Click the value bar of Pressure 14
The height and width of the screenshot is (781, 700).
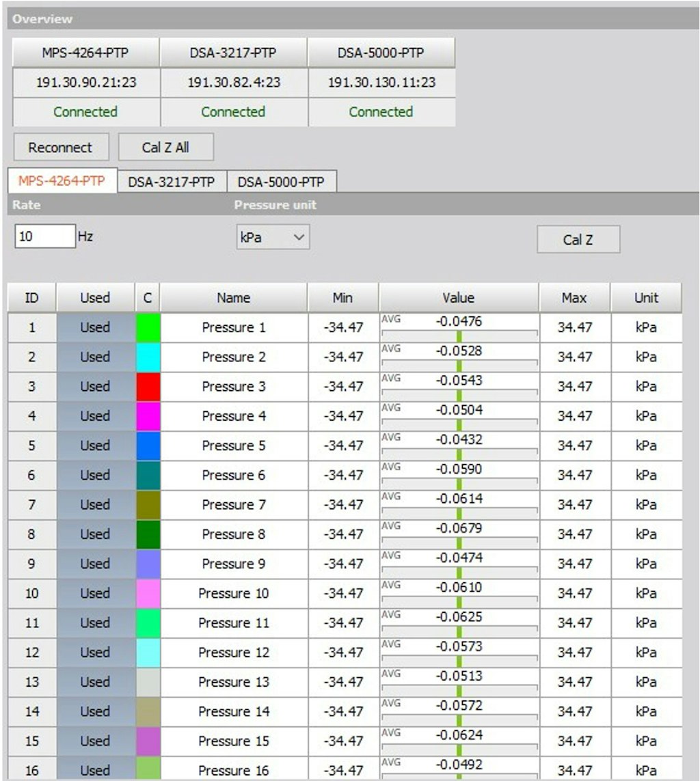pyautogui.click(x=459, y=720)
